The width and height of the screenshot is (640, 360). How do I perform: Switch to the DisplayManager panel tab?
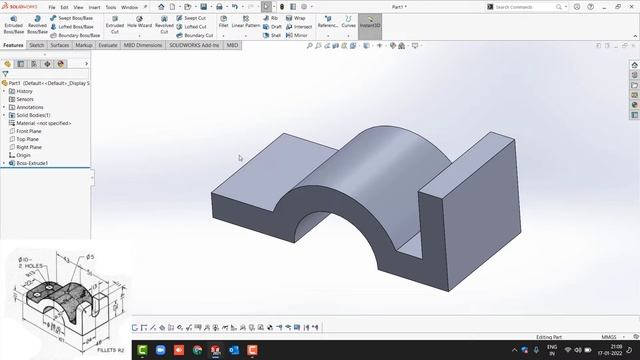click(61, 64)
